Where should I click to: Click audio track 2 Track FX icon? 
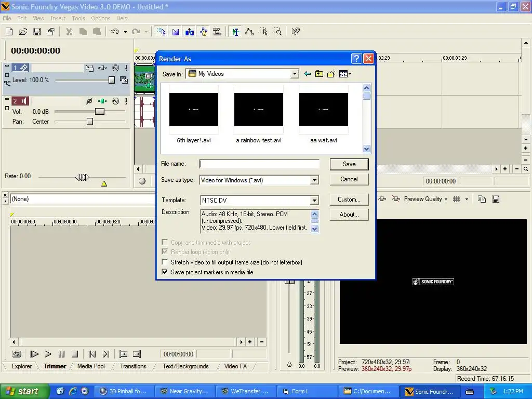point(102,101)
